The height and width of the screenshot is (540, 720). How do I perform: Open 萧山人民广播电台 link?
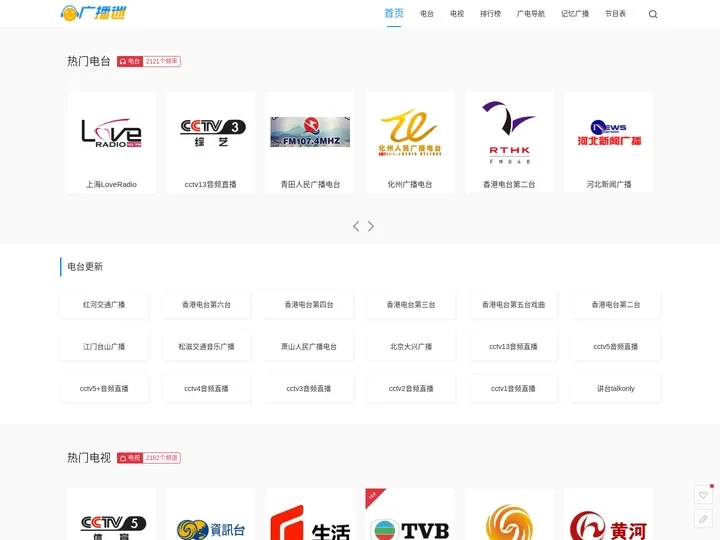point(309,347)
